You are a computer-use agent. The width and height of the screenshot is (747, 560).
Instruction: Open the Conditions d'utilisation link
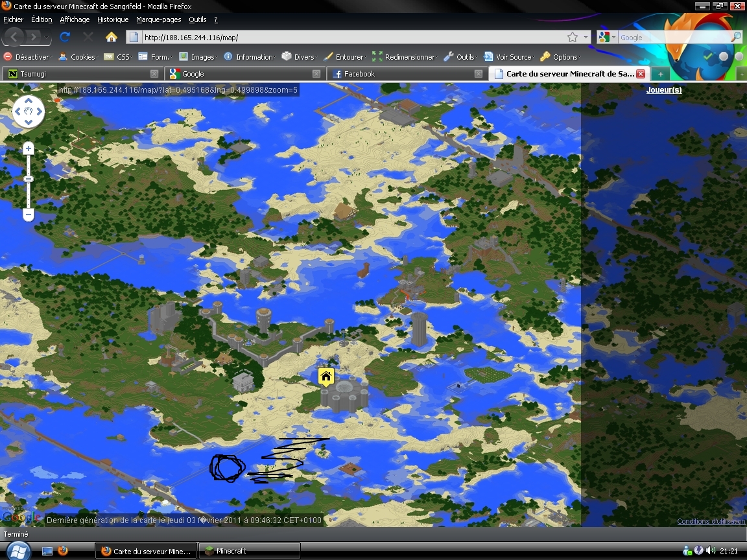pyautogui.click(x=711, y=521)
